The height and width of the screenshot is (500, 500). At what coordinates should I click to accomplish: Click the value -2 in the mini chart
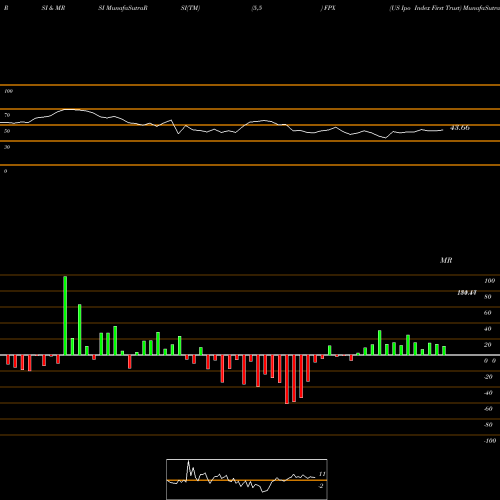pyautogui.click(x=321, y=486)
